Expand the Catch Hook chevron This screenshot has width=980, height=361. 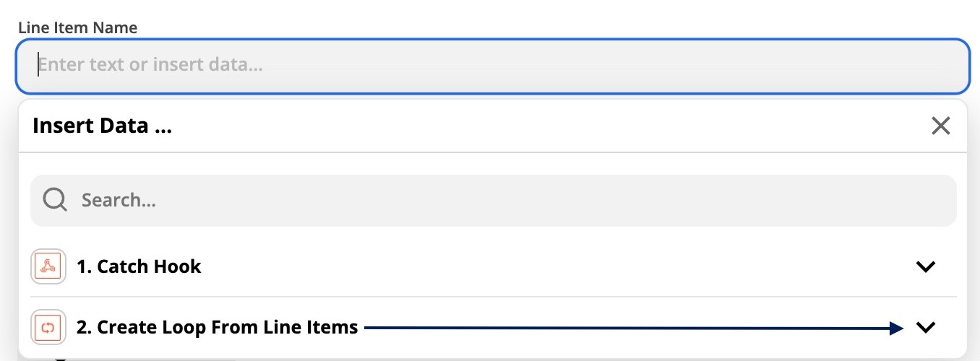click(x=926, y=266)
